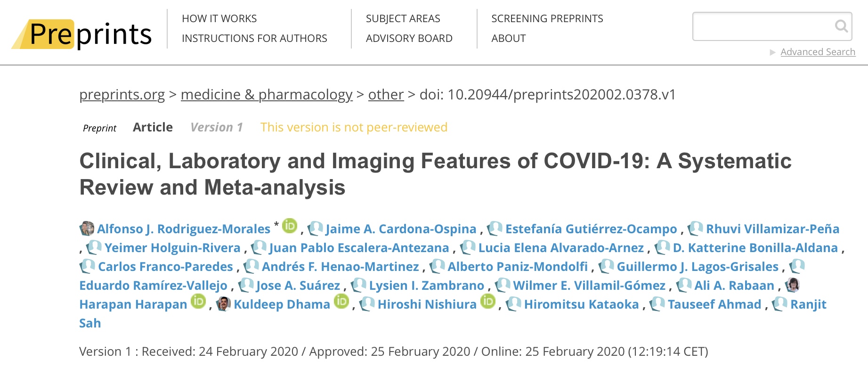Viewport: 868px width, 368px height.
Task: Click avatar icon beside Hiromitsu Kataoka
Action: click(x=513, y=304)
